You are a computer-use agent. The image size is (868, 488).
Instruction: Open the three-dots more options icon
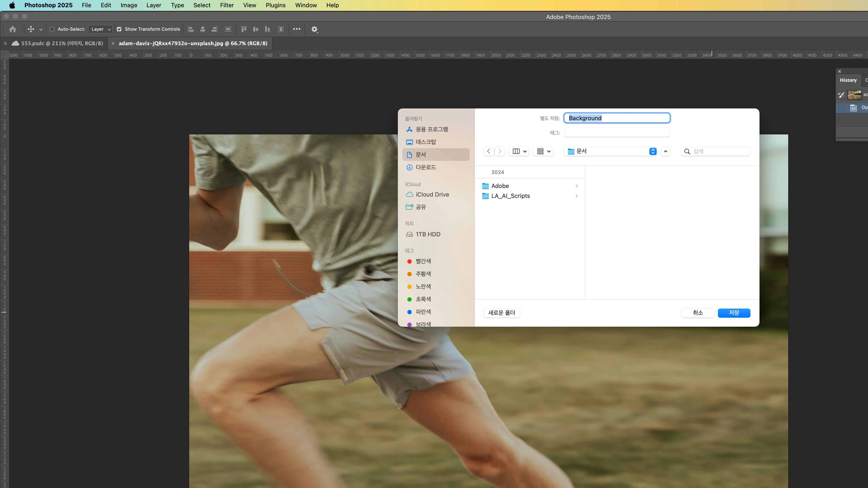point(297,29)
